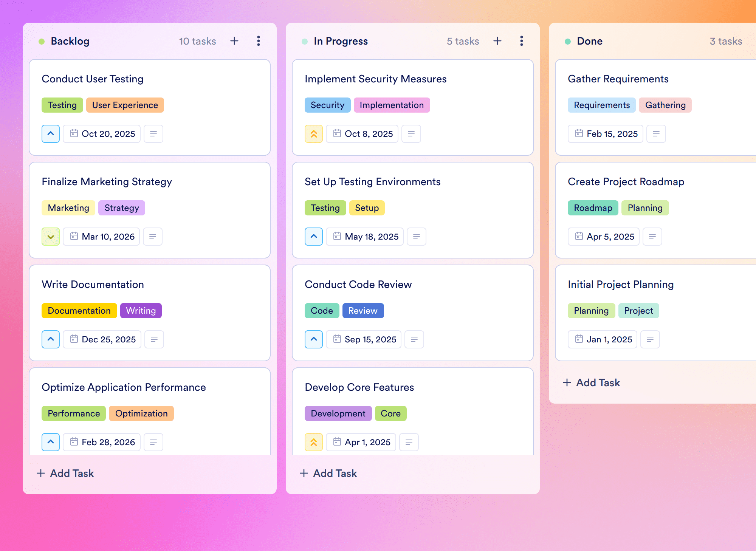The width and height of the screenshot is (756, 551).
Task: Open the In Progress column kebab menu
Action: (522, 41)
